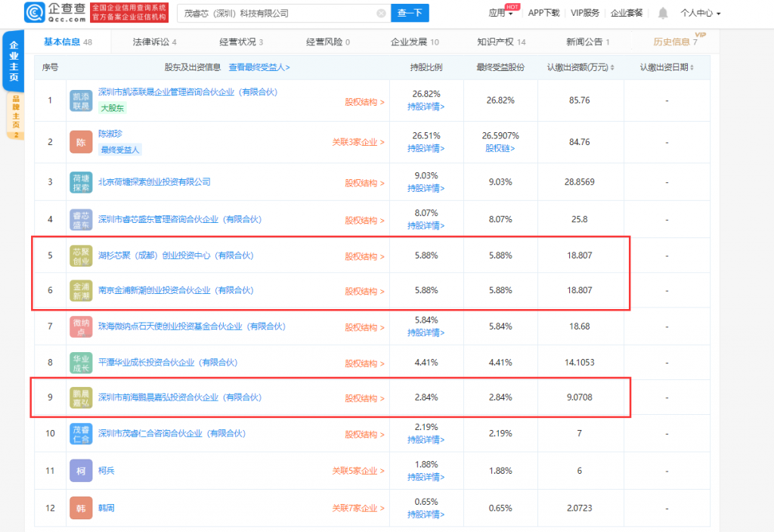Click the notification bell icon
The height and width of the screenshot is (532, 774).
tap(662, 13)
